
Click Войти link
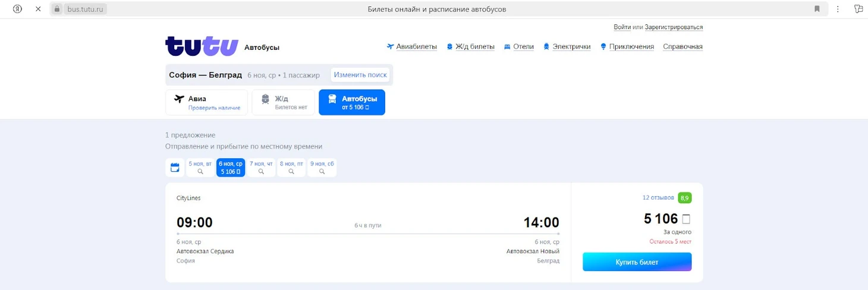tap(622, 27)
